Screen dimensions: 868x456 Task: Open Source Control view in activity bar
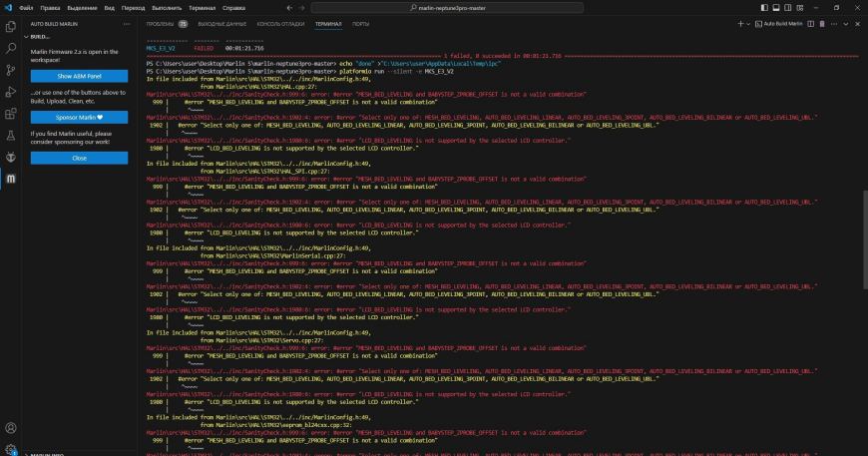[11, 70]
